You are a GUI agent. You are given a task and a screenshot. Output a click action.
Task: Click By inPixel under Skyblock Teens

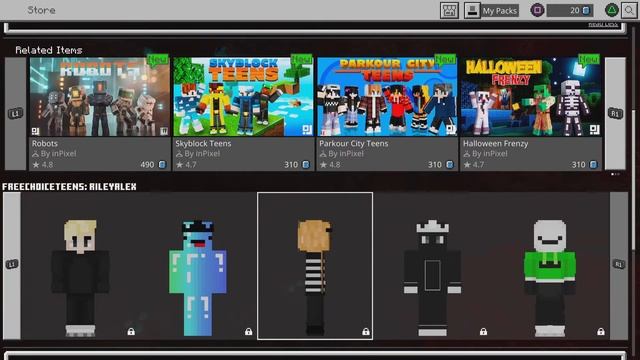point(198,154)
